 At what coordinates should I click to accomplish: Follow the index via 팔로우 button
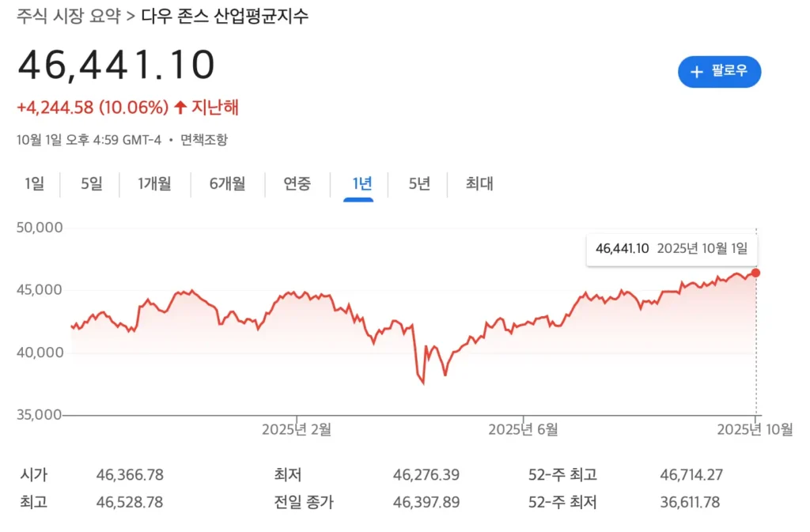point(719,72)
